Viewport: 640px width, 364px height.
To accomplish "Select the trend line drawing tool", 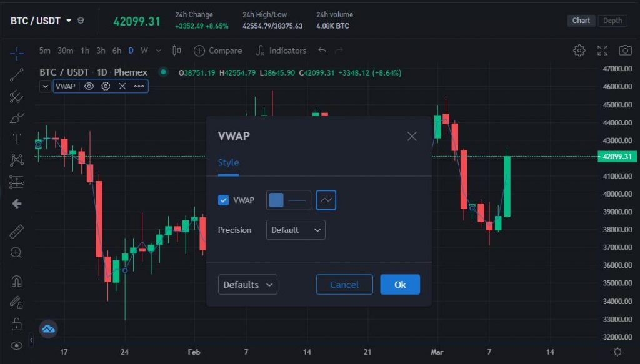I will tap(16, 74).
